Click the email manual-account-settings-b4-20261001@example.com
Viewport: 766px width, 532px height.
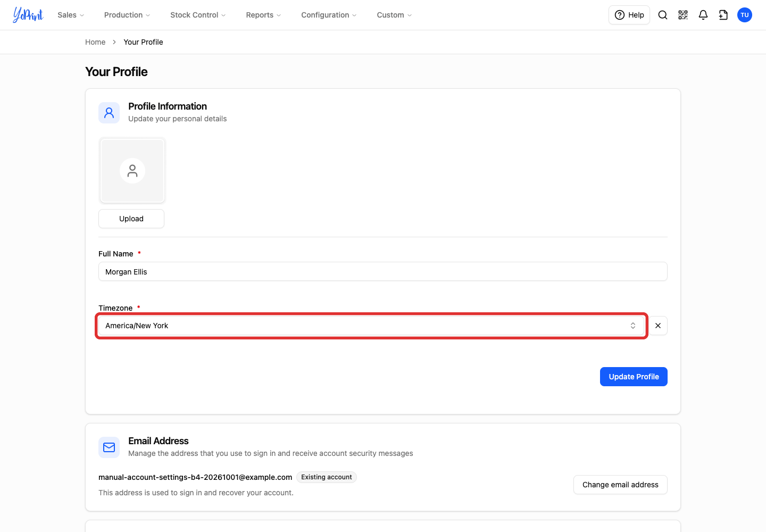[195, 477]
